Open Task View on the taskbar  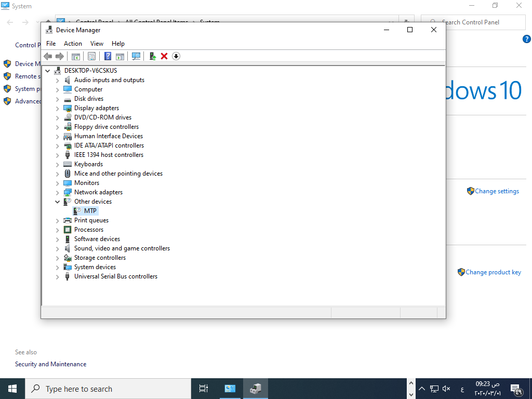(204, 389)
